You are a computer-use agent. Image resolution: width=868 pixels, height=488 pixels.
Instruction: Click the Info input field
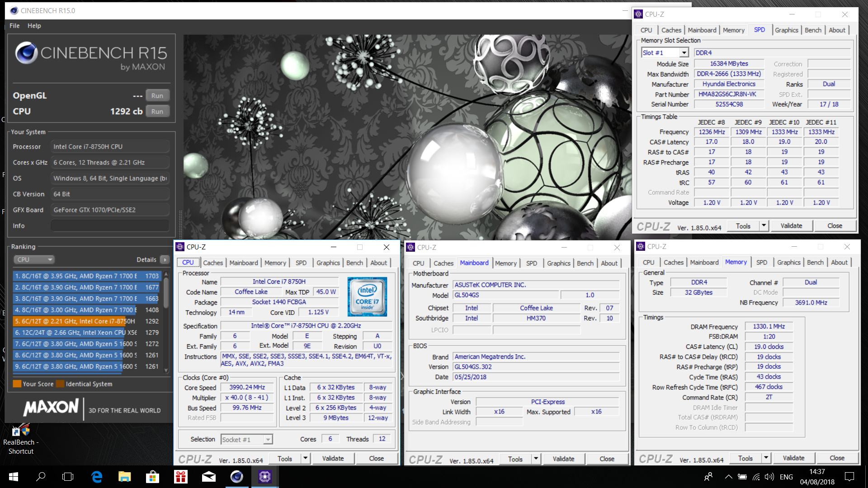point(110,225)
